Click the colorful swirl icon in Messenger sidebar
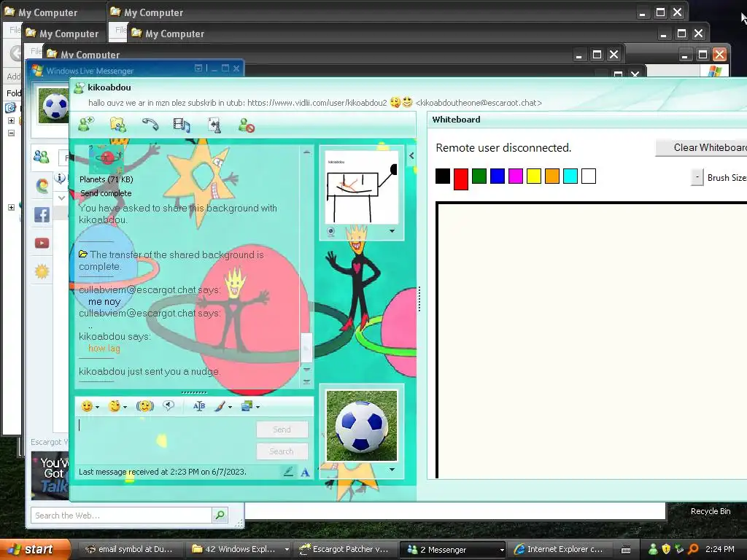747x560 pixels. (42, 186)
